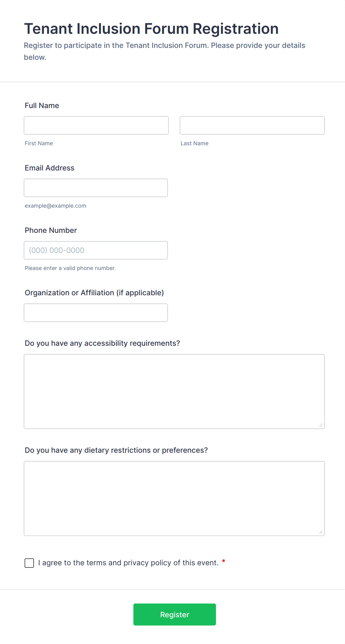The height and width of the screenshot is (644, 345).
Task: Click the red required asterisk
Action: (x=224, y=562)
